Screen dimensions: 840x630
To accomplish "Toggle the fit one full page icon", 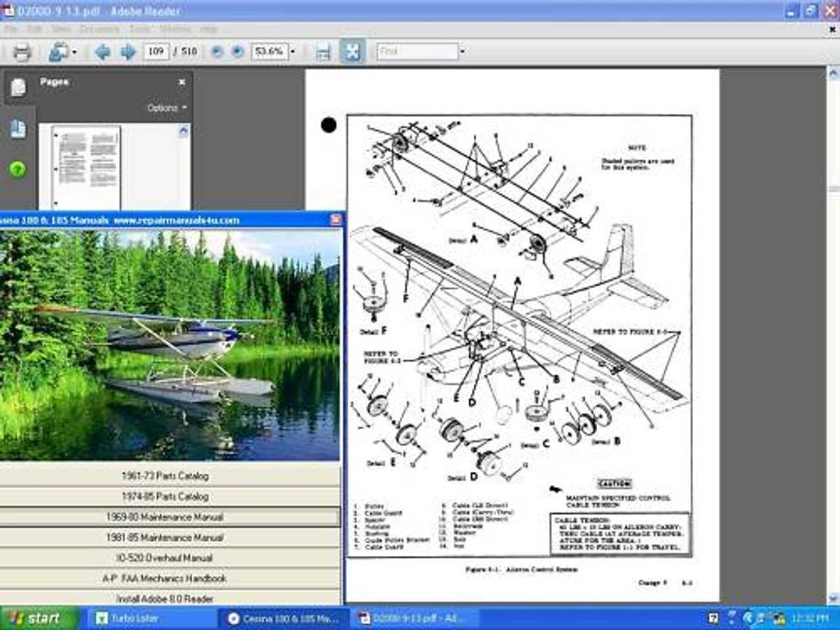I will [352, 51].
